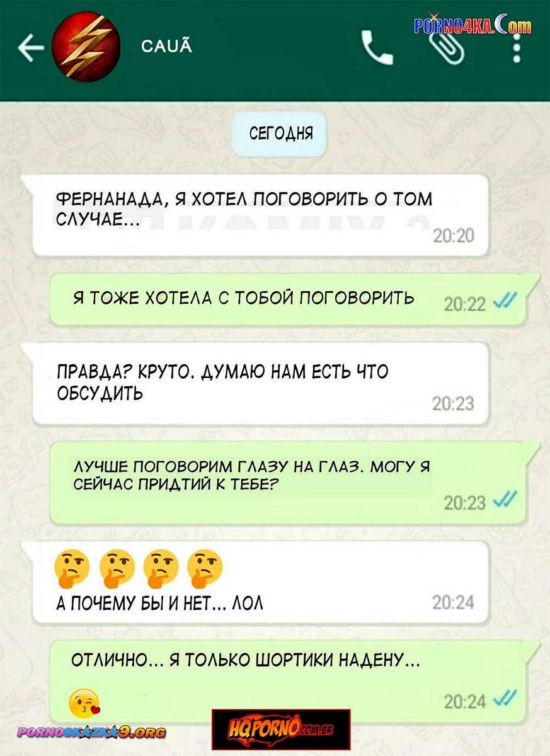Check read ticks on the 20:22 message
This screenshot has width=550, height=756.
pos(505,303)
